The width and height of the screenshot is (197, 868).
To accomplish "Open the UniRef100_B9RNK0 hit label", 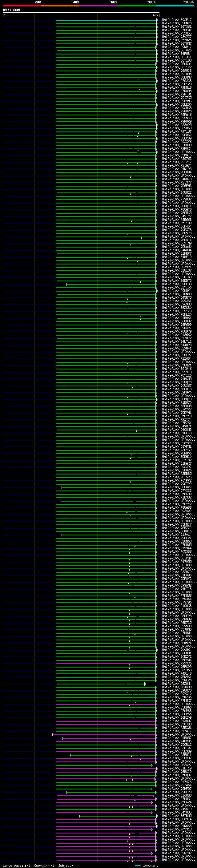I will click(x=177, y=23).
